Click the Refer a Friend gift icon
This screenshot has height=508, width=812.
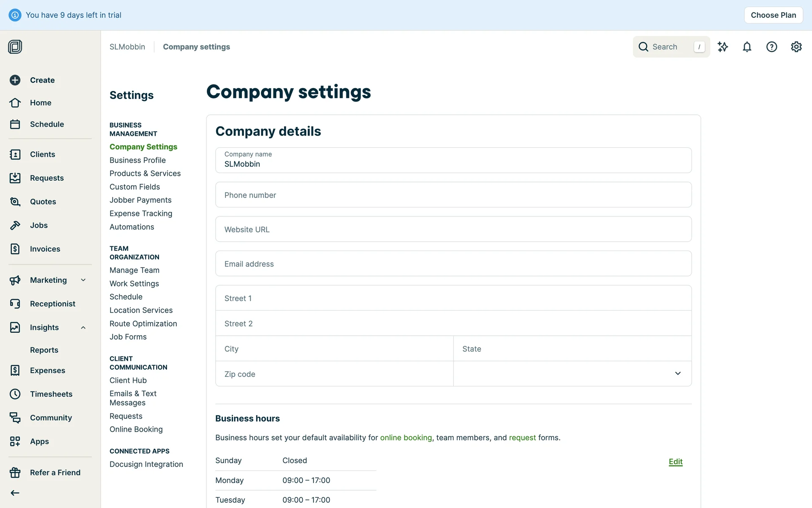15,472
